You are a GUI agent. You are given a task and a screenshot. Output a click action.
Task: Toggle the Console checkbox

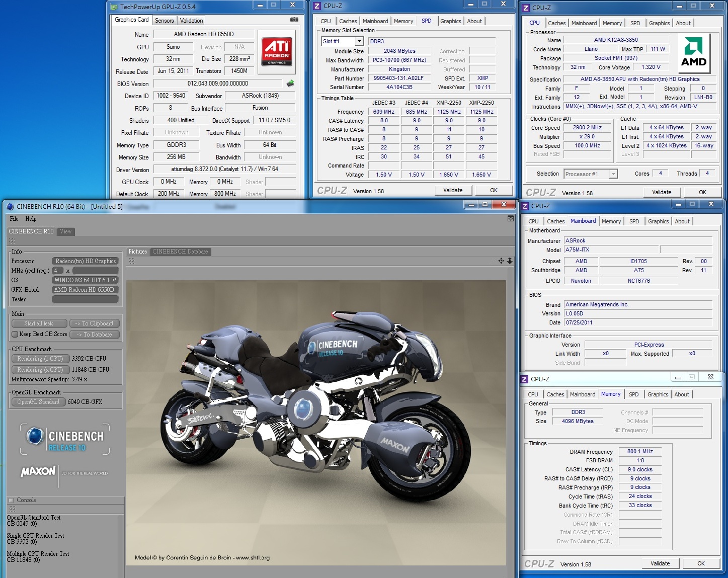pyautogui.click(x=11, y=500)
